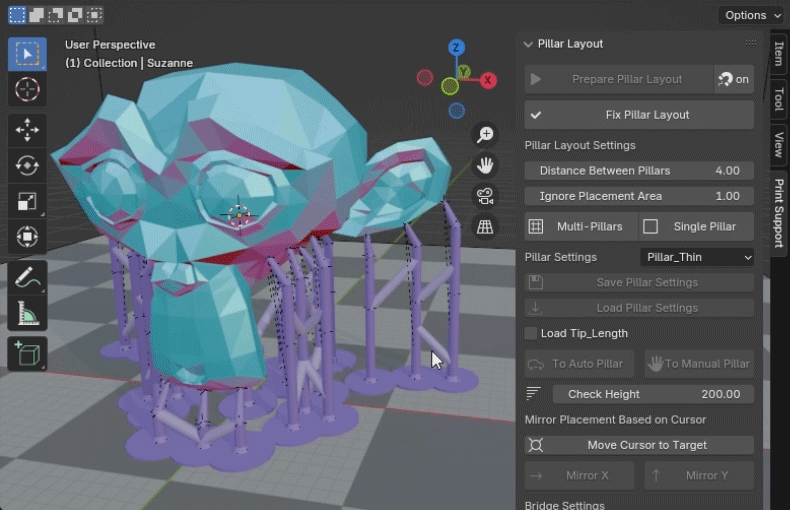Click the 3D cursor on Suzanne's eye
This screenshot has height=510, width=790.
[x=239, y=215]
